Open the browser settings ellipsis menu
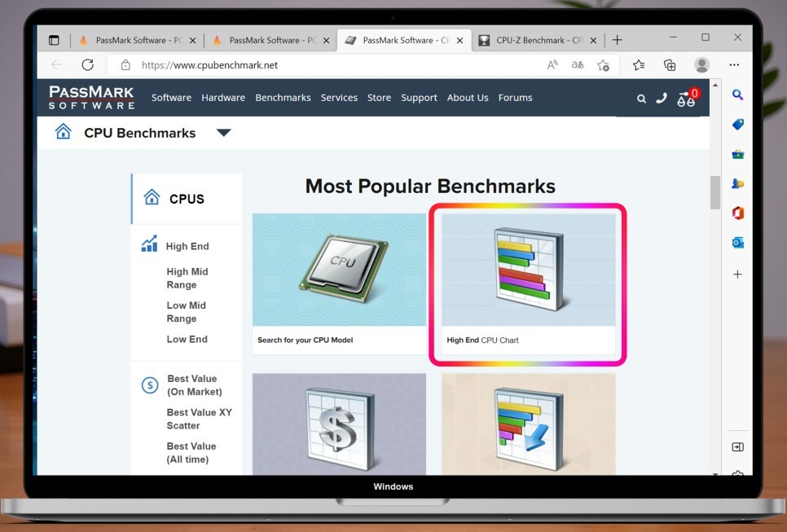This screenshot has height=532, width=787. [734, 64]
